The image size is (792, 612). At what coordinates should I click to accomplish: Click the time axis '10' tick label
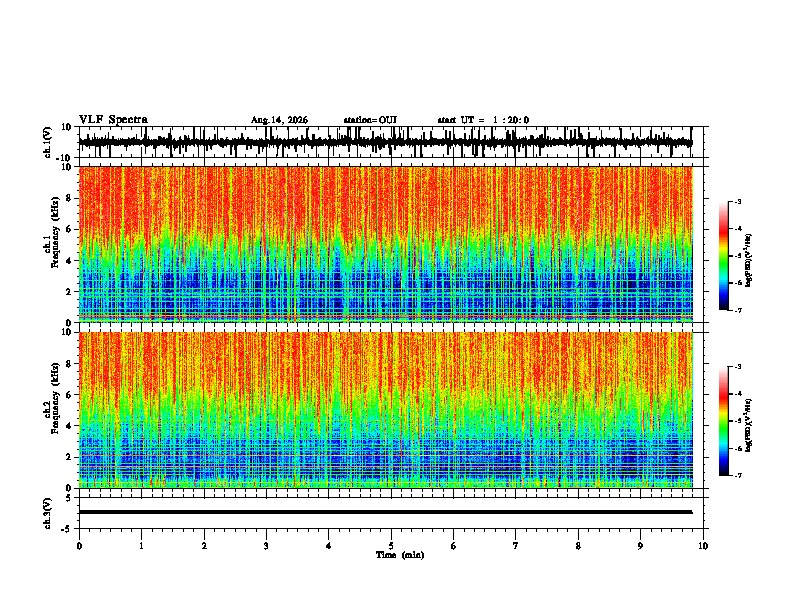(x=703, y=546)
